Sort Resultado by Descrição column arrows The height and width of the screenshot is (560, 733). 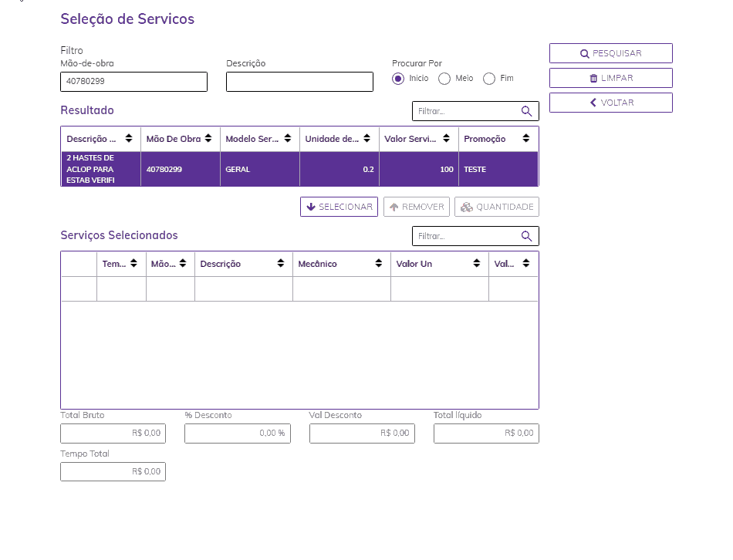click(129, 138)
